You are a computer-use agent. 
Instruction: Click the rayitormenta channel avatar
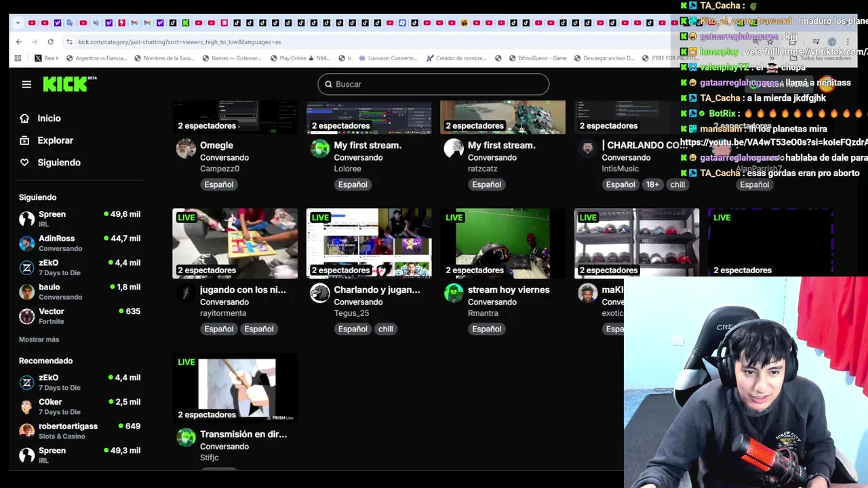(x=186, y=293)
